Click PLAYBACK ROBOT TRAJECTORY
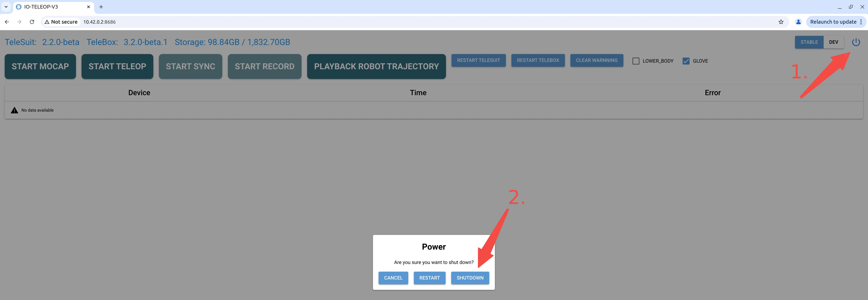Image resolution: width=868 pixels, height=300 pixels. (376, 66)
